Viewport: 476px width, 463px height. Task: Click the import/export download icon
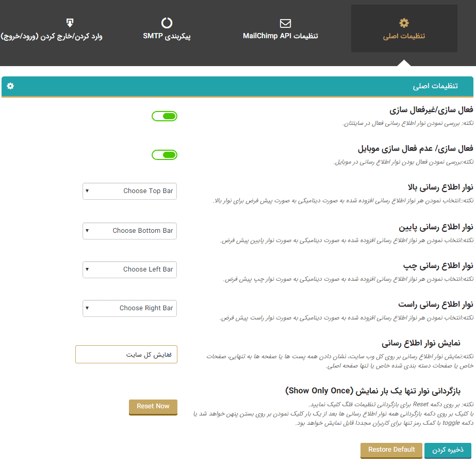(70, 23)
